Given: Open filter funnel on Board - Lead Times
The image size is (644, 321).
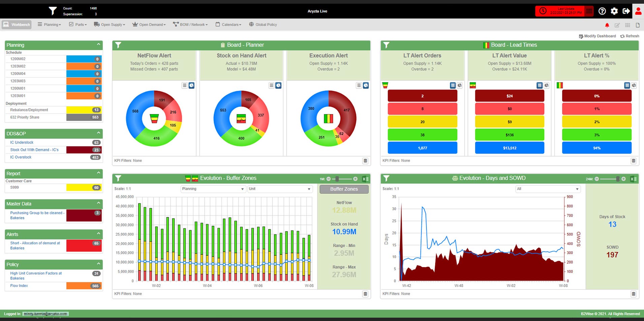Looking at the screenshot, I should [386, 45].
